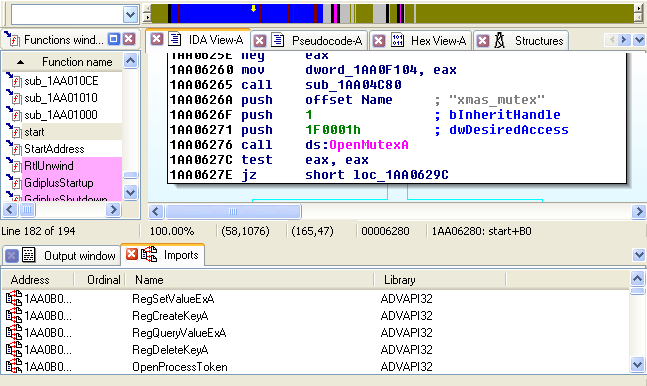Click the Functions window panel icon
The image size is (647, 386).
point(12,39)
